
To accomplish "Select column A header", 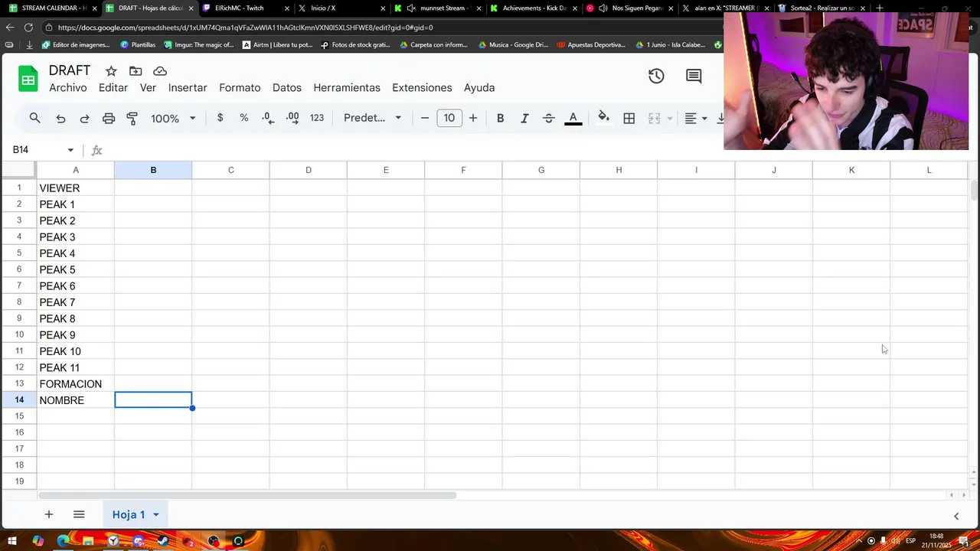I will [76, 170].
